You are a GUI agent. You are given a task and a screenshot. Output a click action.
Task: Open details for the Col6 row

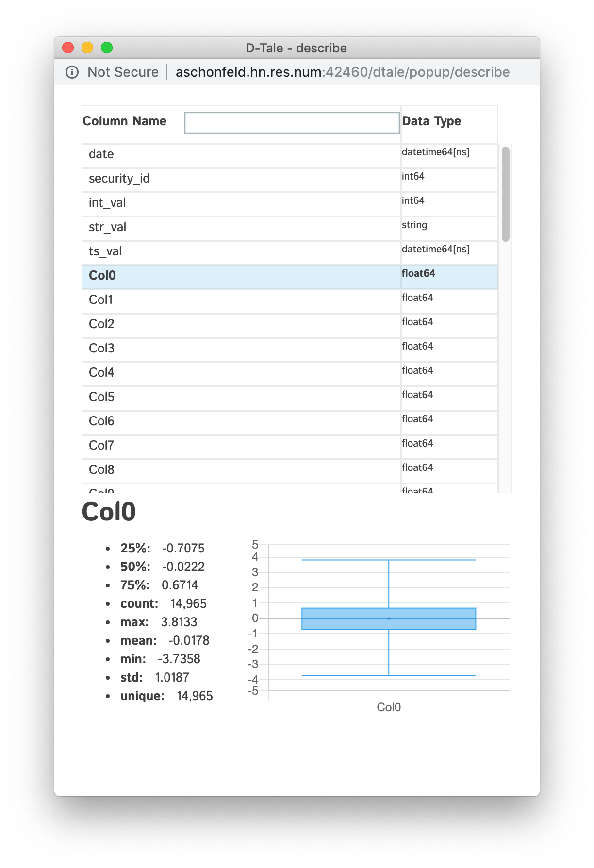241,422
